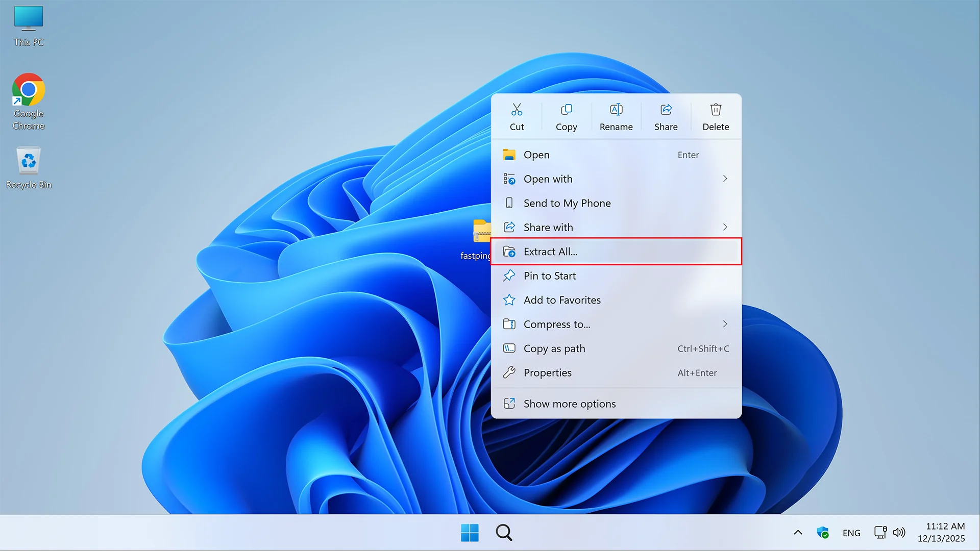Click the taskbar Search magnifier icon

click(x=504, y=533)
